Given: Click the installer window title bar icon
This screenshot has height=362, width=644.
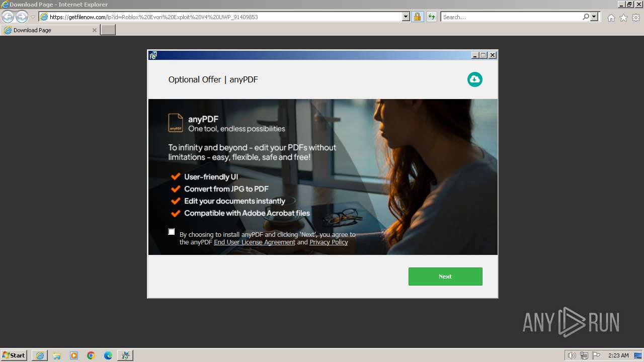Looking at the screenshot, I should (153, 55).
